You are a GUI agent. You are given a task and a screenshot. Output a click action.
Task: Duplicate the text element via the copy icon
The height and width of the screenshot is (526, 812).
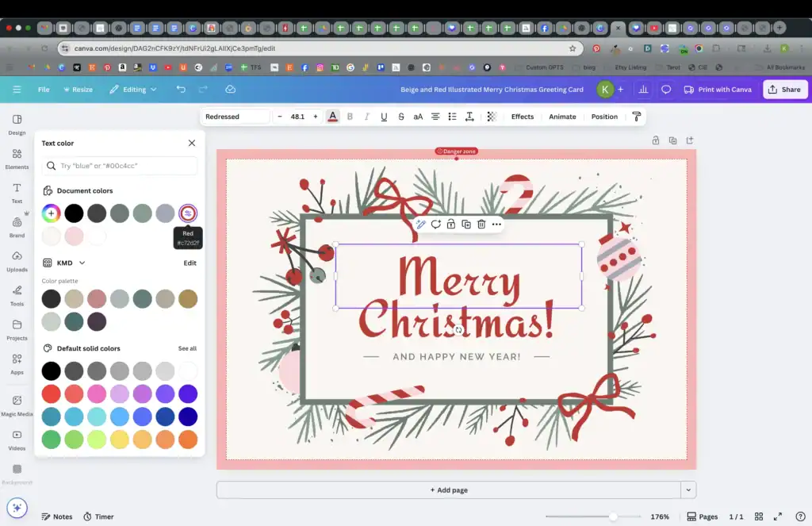(x=465, y=225)
